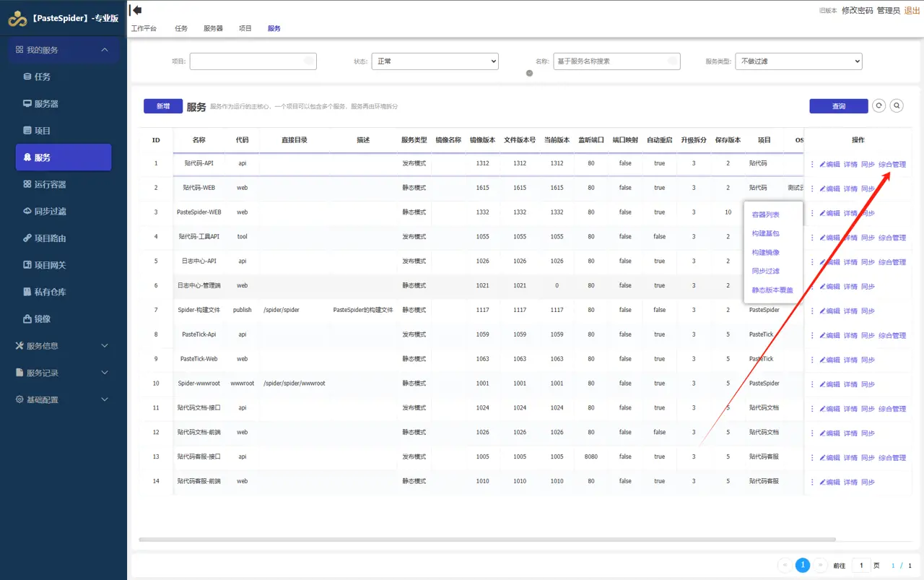Open the three-dot menu for 贴代码客服-接口
Viewport: 924px width, 580px height.
(812, 457)
